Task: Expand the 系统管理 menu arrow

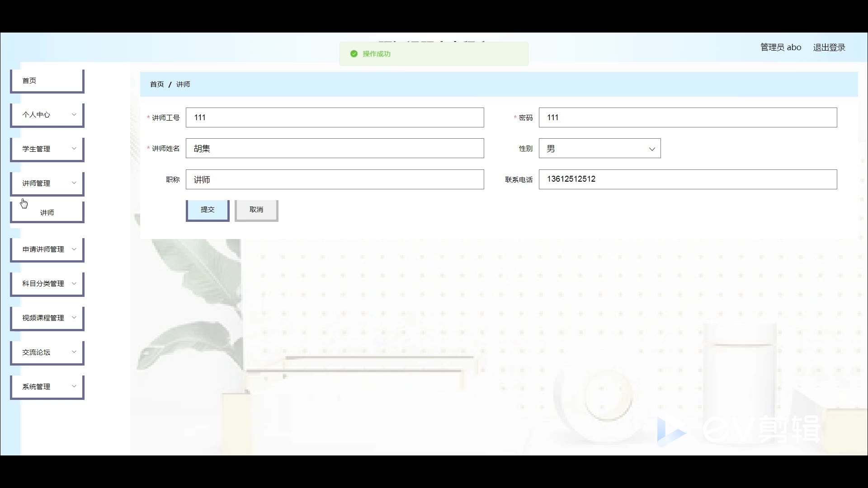Action: pos(74,386)
